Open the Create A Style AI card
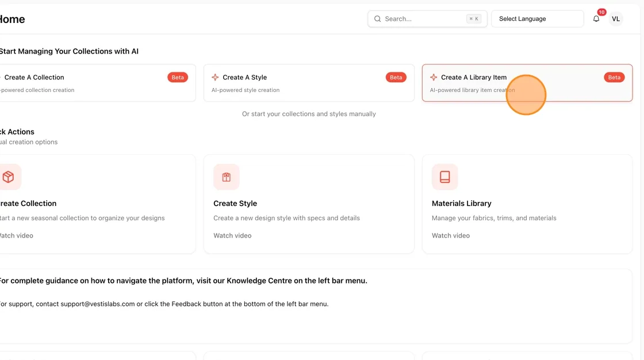This screenshot has height=360, width=644. 309,83
